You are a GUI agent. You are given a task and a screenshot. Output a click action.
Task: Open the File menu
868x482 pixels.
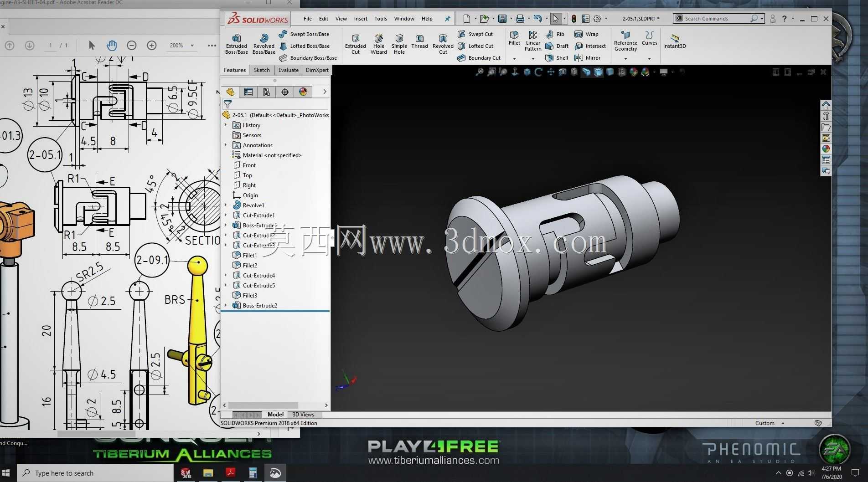tap(308, 19)
